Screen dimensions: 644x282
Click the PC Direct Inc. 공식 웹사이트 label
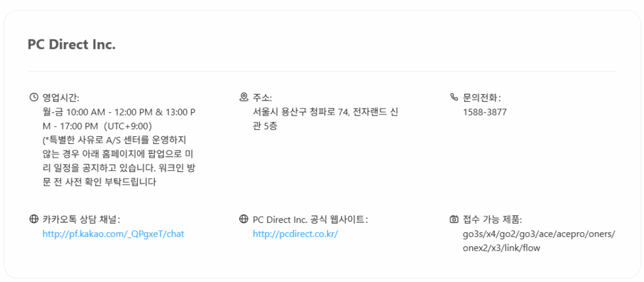pos(310,219)
